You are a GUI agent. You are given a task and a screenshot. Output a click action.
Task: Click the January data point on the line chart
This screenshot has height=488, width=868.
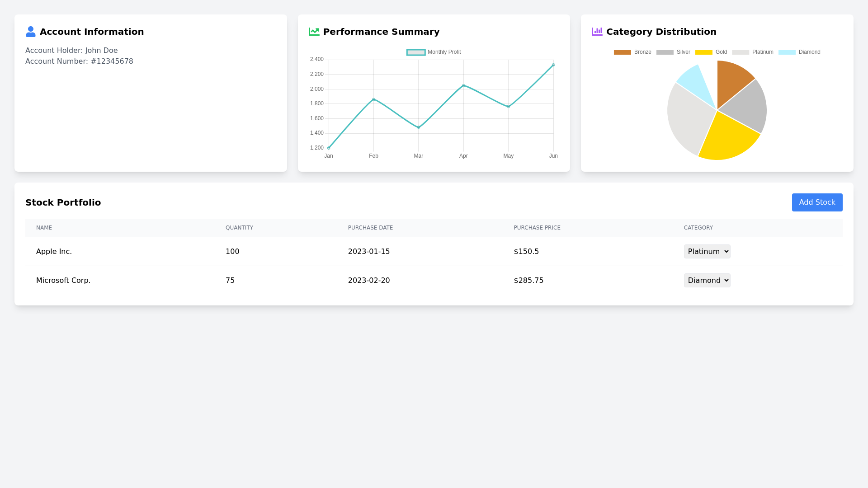(x=328, y=148)
